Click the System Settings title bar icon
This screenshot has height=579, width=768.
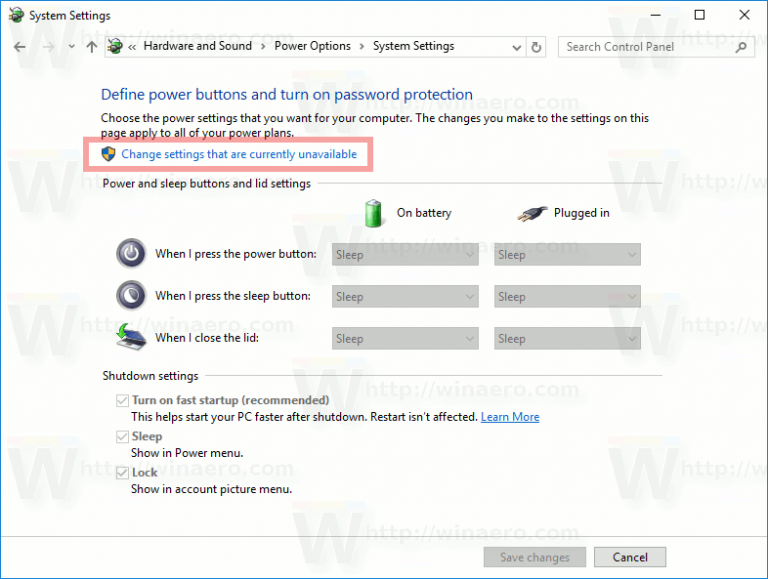[16, 15]
